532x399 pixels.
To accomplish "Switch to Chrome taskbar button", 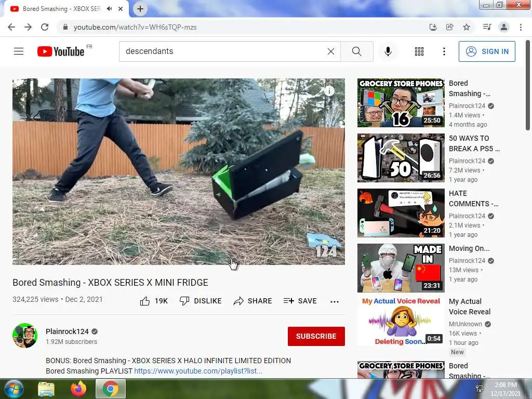I will pos(111,389).
